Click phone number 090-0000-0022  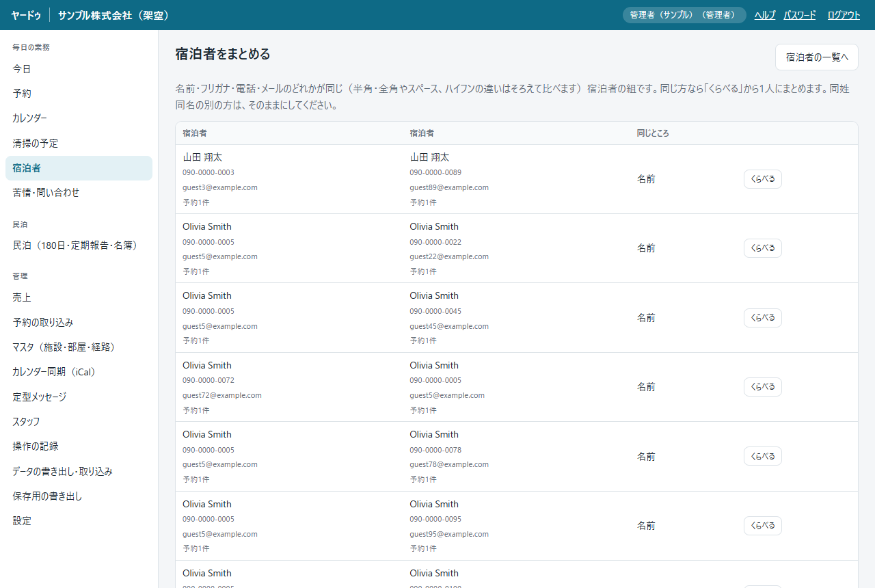[x=435, y=242]
